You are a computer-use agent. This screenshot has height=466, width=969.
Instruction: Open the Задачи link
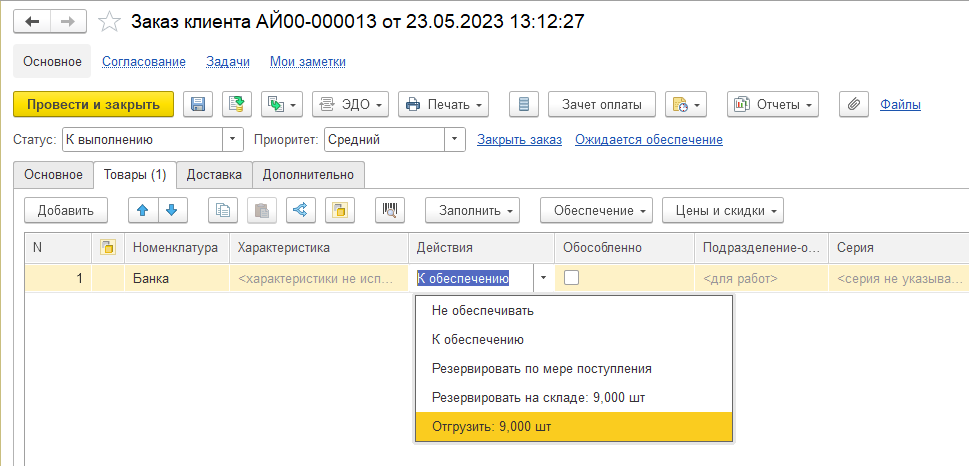coord(227,61)
